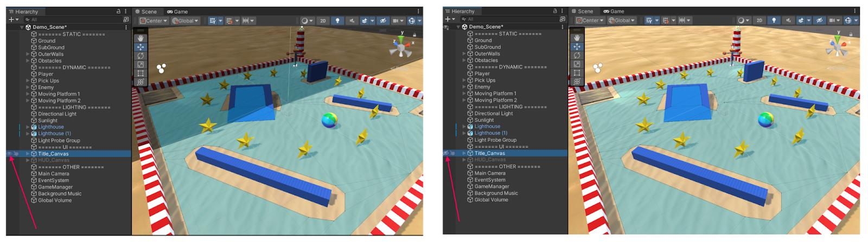This screenshot has height=242, width=868.
Task: Click the Transform tool in left Scene overlay
Action: 141,82
